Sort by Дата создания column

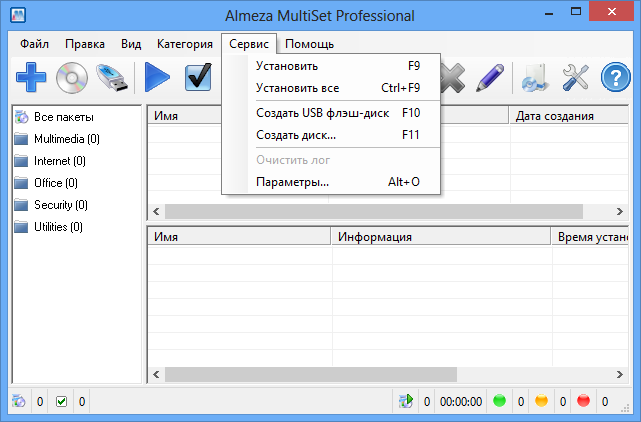click(x=569, y=116)
